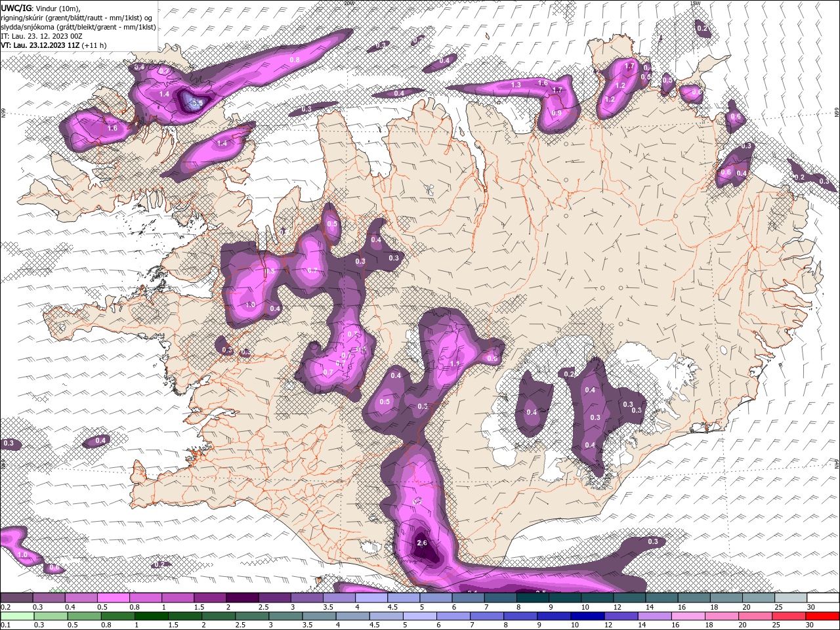
Task: Click the 'slydda/snjókoma' snow legend description line
Action: [x=78, y=27]
